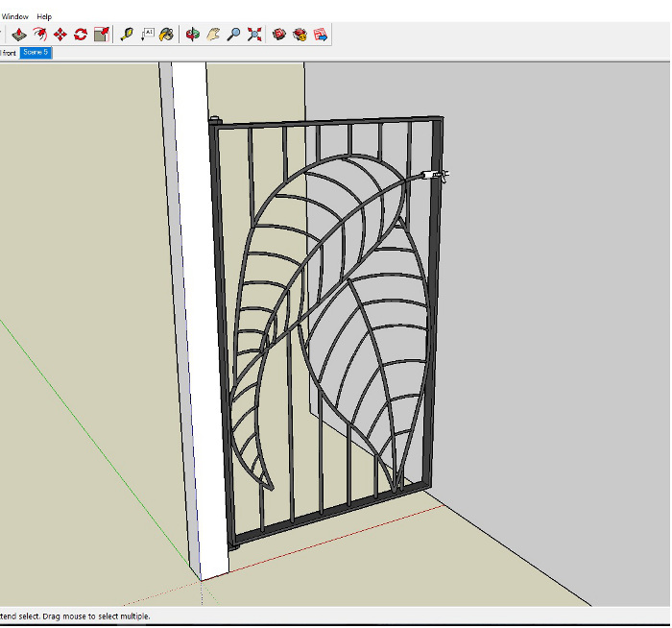This screenshot has width=672, height=628.
Task: Click the Send to LayOut icon
Action: coord(321,35)
